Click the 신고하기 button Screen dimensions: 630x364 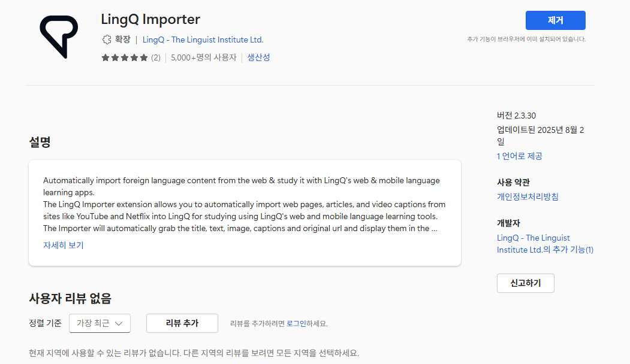tap(526, 283)
